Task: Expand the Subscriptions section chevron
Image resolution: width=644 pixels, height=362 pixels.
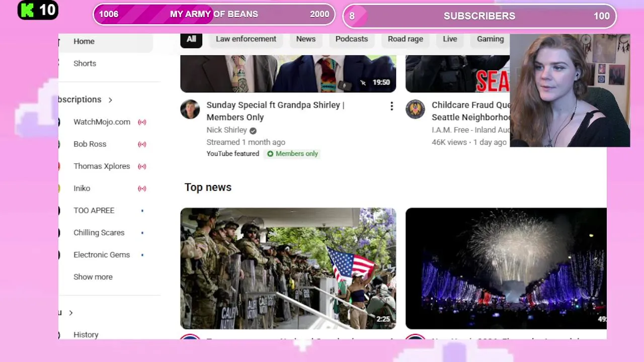Action: point(110,100)
